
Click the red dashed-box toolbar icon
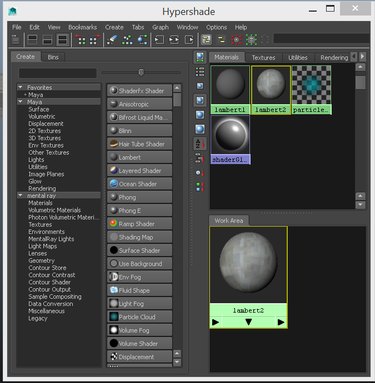236,40
